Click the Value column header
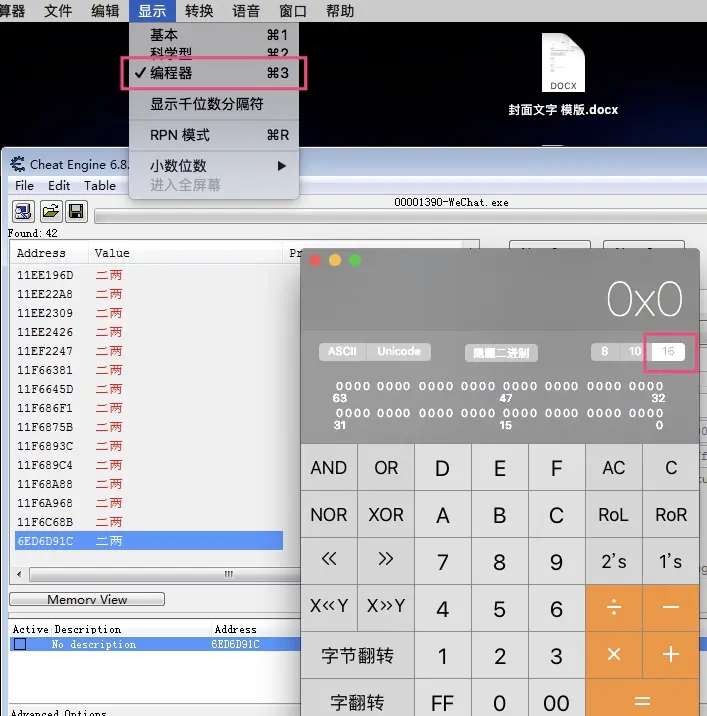Image resolution: width=707 pixels, height=716 pixels. (185, 253)
